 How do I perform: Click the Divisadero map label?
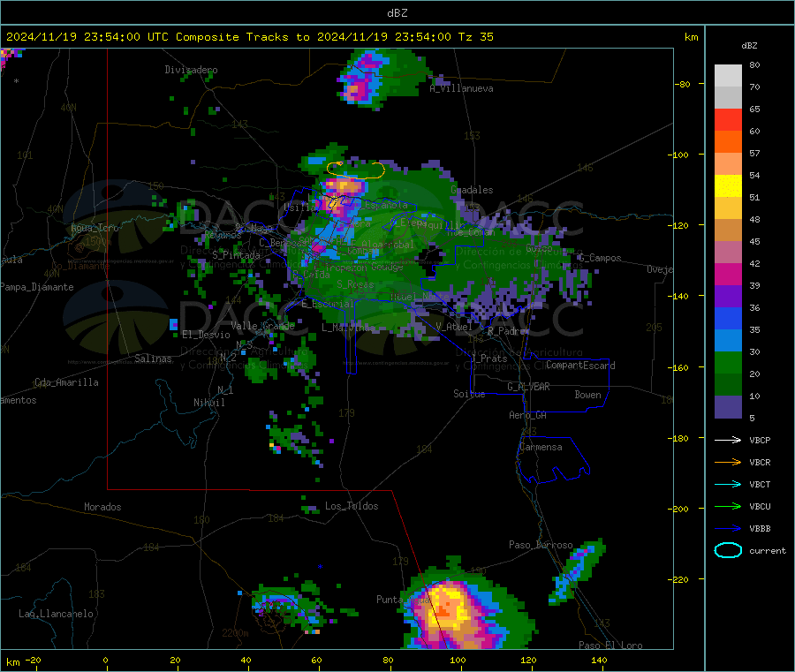[191, 70]
